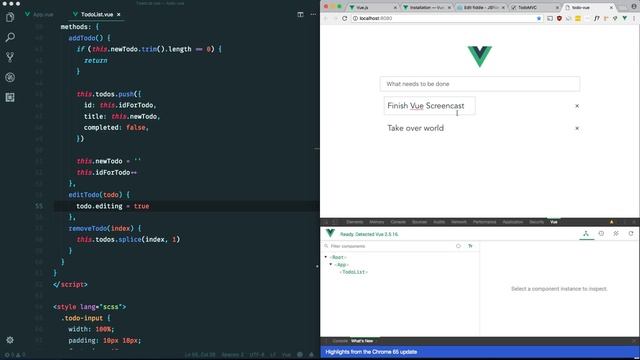The image size is (640, 360).
Task: Refresh Vue devtools with the refresh icon
Action: tap(631, 233)
